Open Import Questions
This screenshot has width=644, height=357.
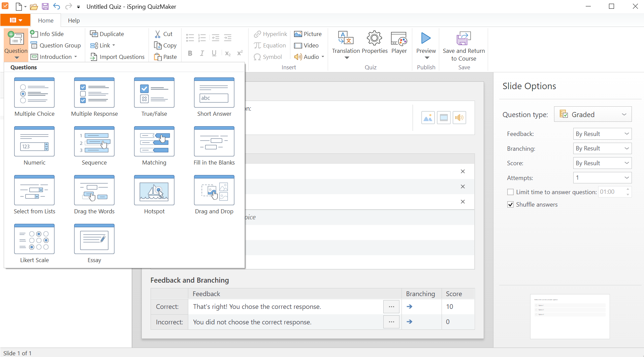(117, 57)
